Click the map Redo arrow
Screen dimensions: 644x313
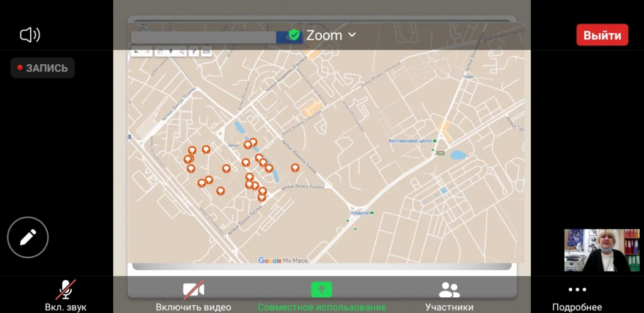point(147,52)
